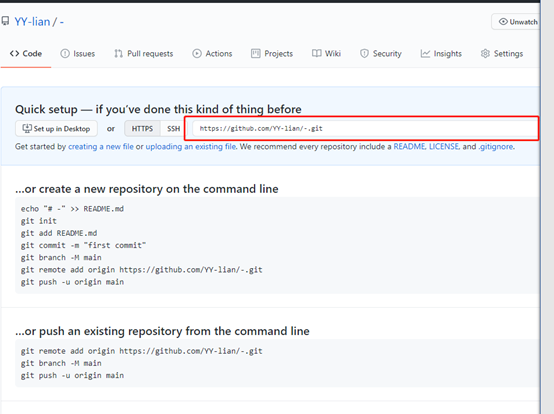The height and width of the screenshot is (414, 554).
Task: Follow the 'uploading an existing file' link
Action: (x=191, y=147)
